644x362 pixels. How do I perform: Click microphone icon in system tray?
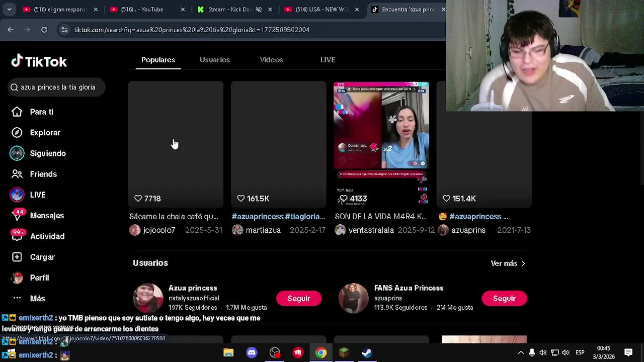click(532, 352)
